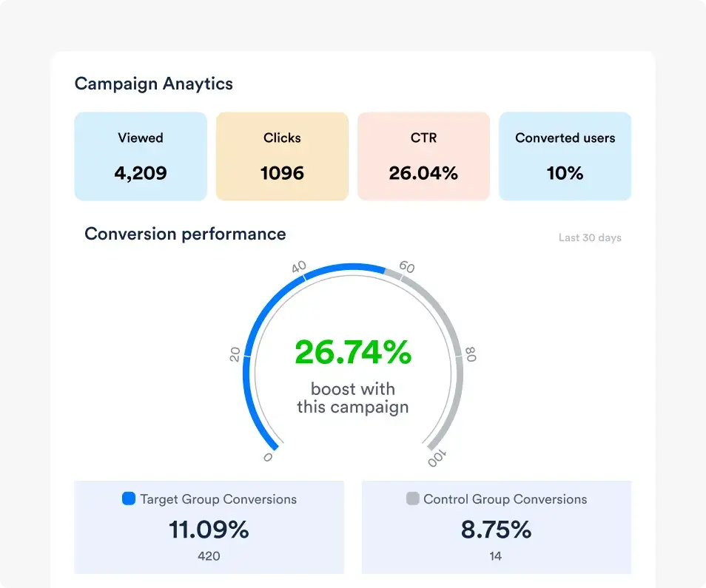Click the Last 30 days filter
This screenshot has height=588, width=706.
(x=590, y=238)
